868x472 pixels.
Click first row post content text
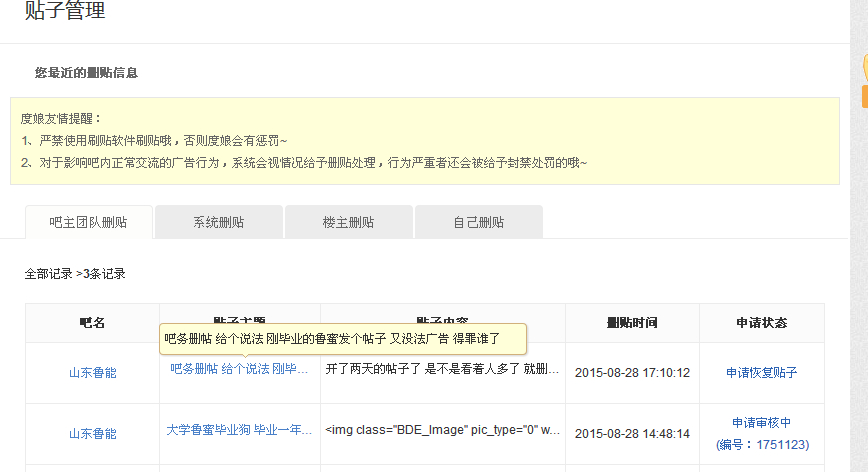[442, 369]
